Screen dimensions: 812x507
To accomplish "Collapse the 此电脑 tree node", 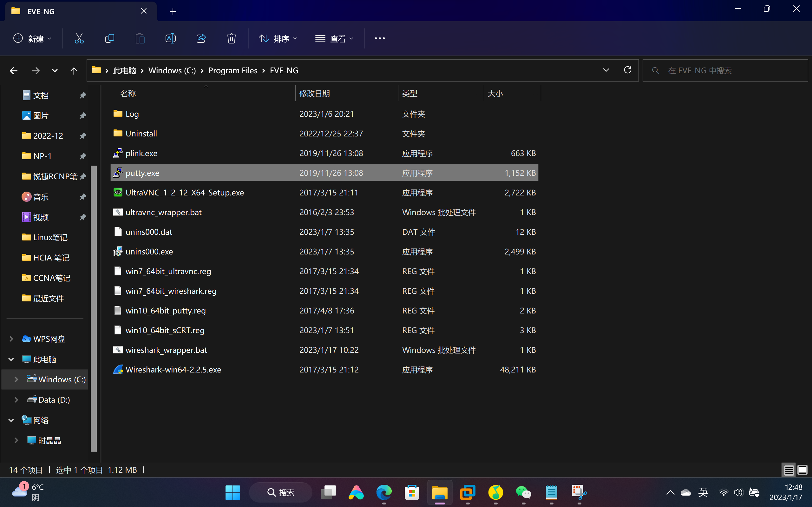I will click(11, 359).
